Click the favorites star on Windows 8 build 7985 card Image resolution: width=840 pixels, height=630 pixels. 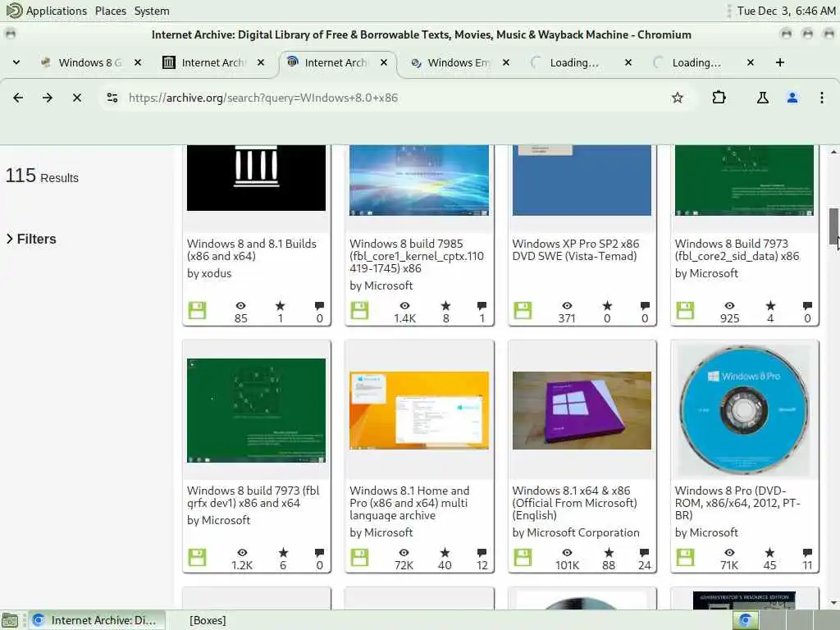click(x=445, y=306)
